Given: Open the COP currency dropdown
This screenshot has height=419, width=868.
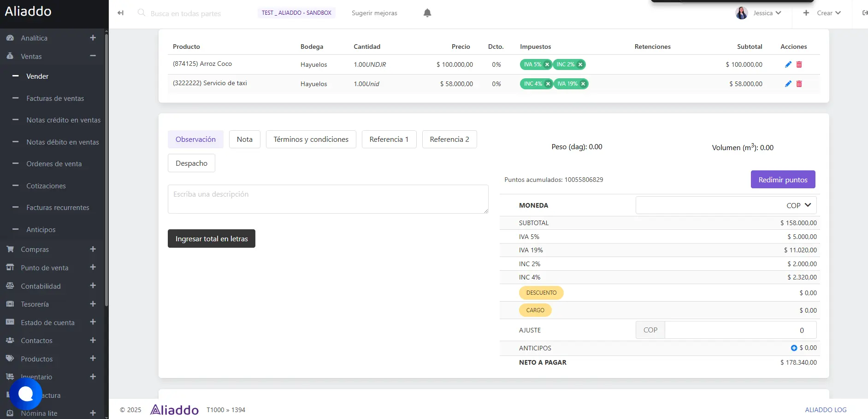Looking at the screenshot, I should click(x=726, y=205).
